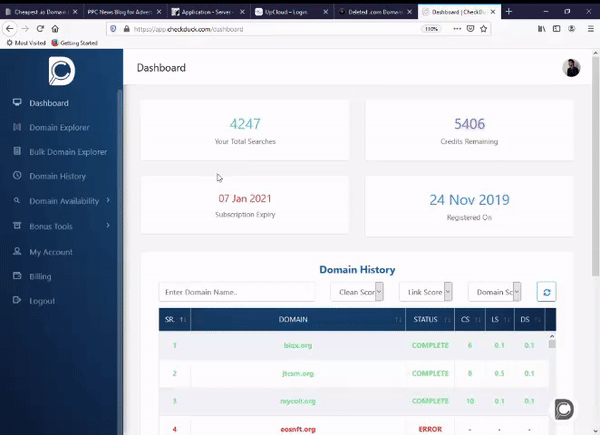Click the Domain Availability search icon
Screen dimensions: 600x435
[17, 200]
